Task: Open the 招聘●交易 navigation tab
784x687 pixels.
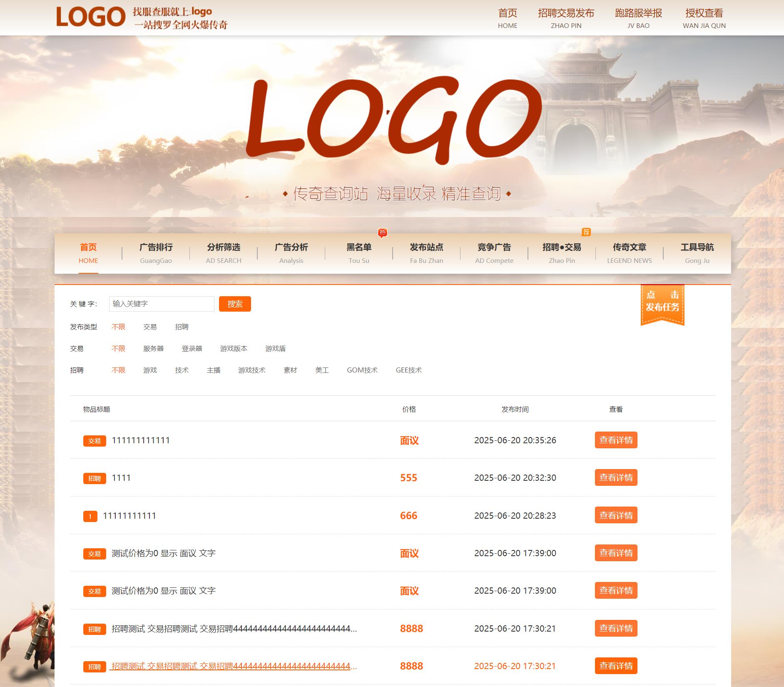Action: (x=562, y=253)
